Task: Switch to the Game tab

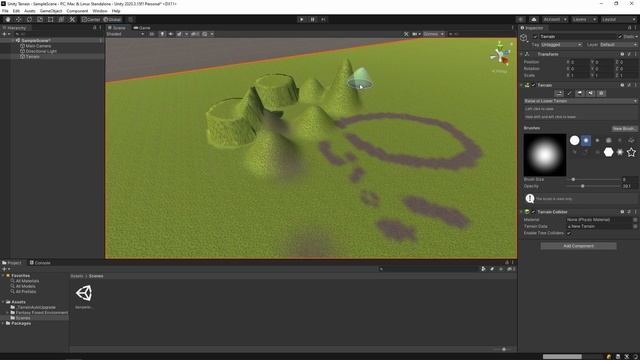Action: (x=142, y=28)
